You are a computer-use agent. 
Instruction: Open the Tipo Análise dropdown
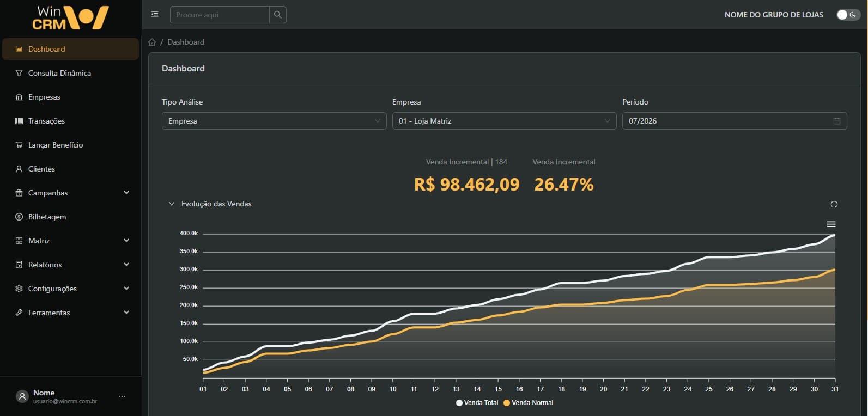click(274, 121)
